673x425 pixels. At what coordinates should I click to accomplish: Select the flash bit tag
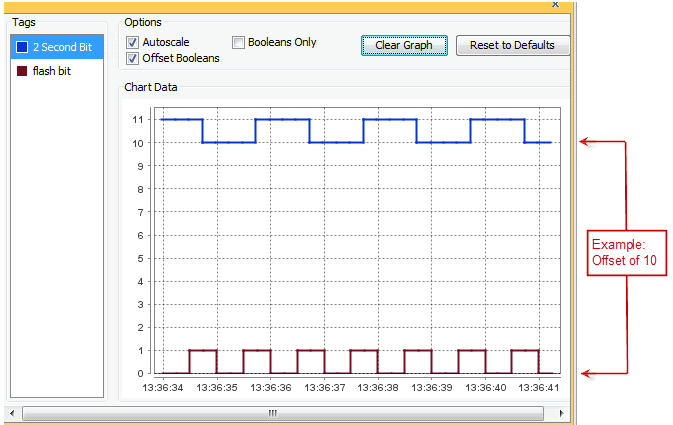pyautogui.click(x=51, y=72)
